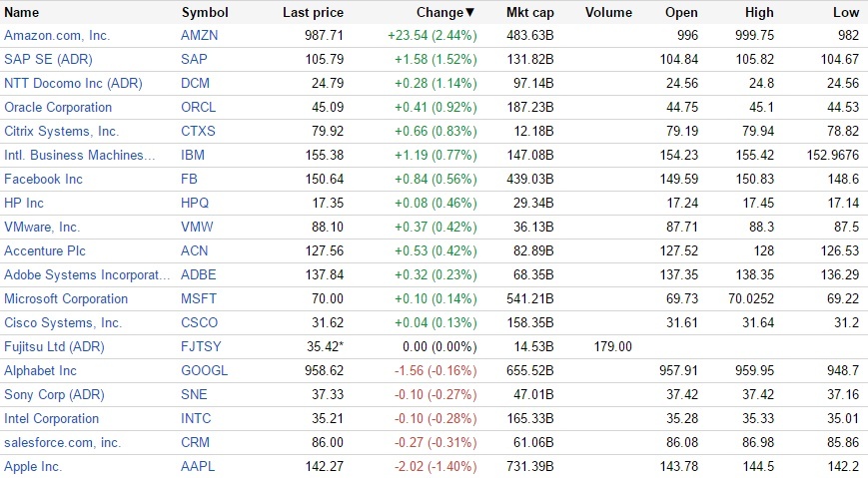This screenshot has height=478, width=868.
Task: Open Accenture Plc company link
Action: tap(45, 251)
